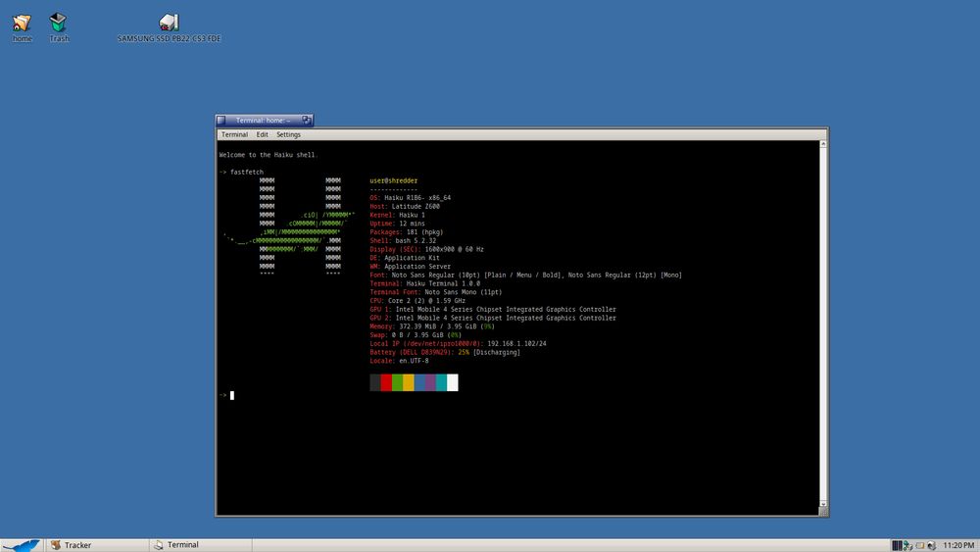Click the '1600x900 @ 60 Hz' display value
Viewport: 980px width, 552px height.
pos(455,249)
